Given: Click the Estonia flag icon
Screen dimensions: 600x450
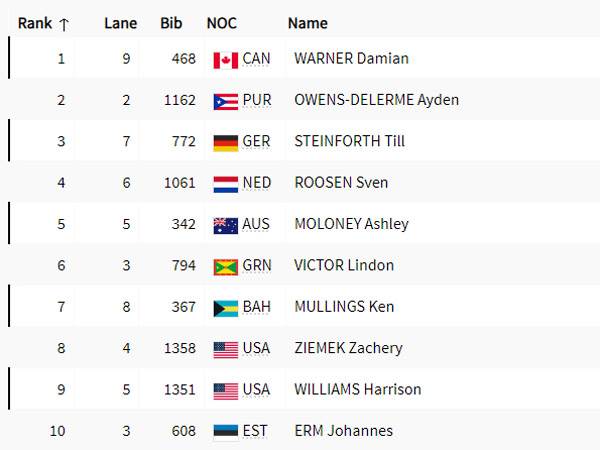Looking at the screenshot, I should tap(225, 432).
